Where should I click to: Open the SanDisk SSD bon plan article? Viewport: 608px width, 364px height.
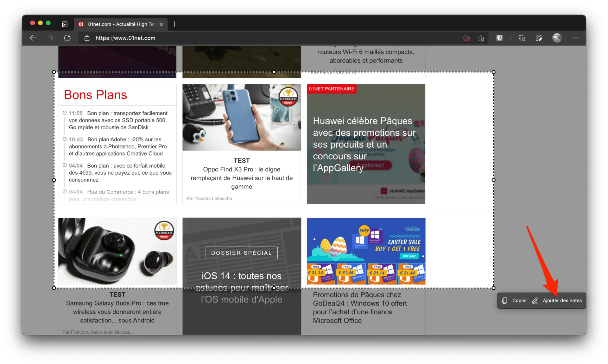coord(118,120)
